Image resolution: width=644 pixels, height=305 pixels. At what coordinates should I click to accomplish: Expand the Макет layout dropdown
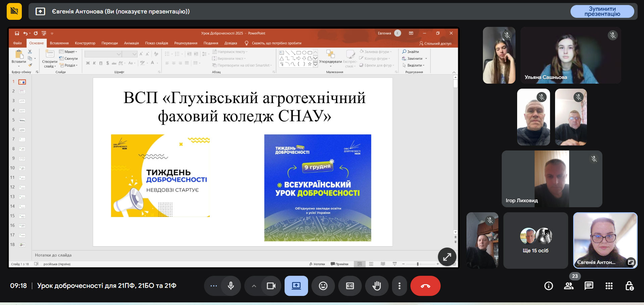pyautogui.click(x=68, y=52)
